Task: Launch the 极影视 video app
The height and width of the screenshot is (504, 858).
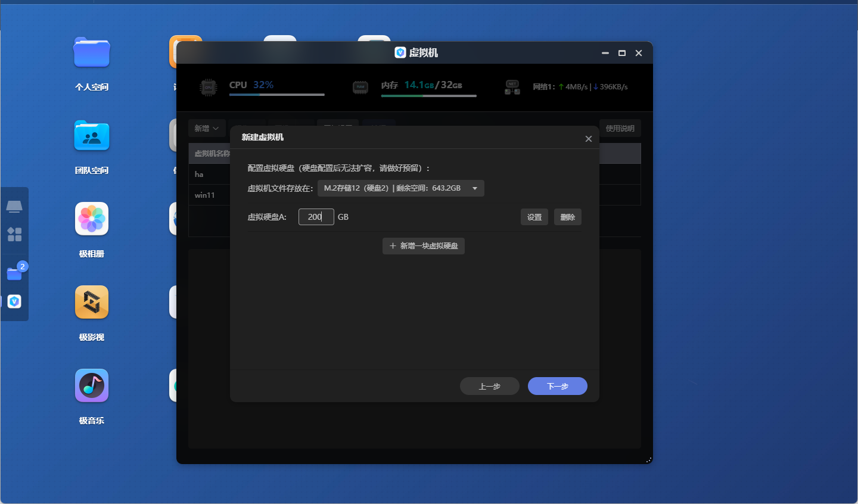Action: [92, 303]
